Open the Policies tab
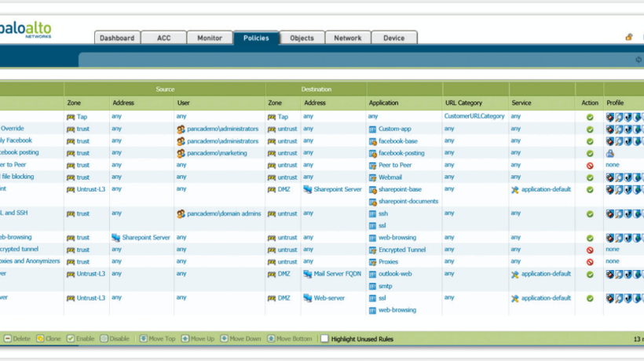Image resolution: width=644 pixels, height=361 pixels. (256, 38)
